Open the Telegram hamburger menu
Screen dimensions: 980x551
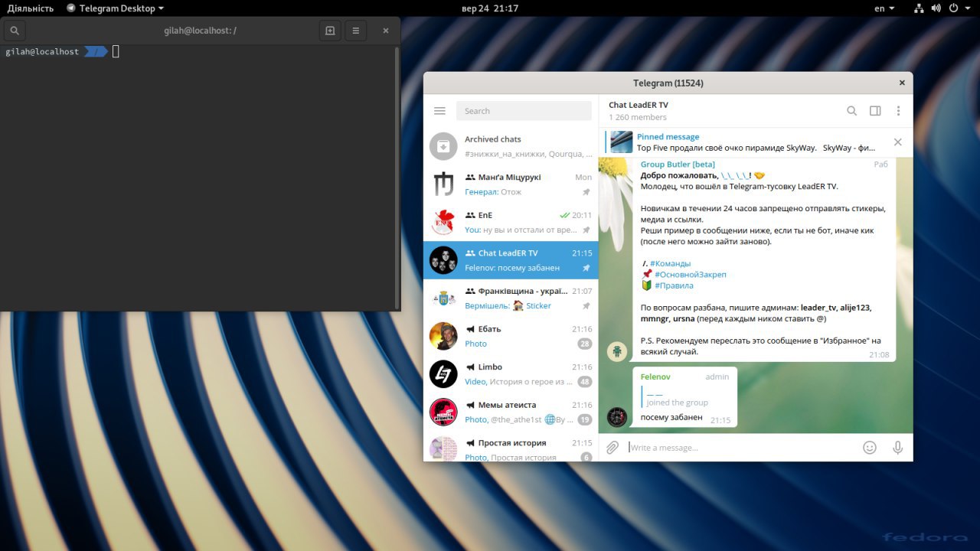click(x=439, y=111)
